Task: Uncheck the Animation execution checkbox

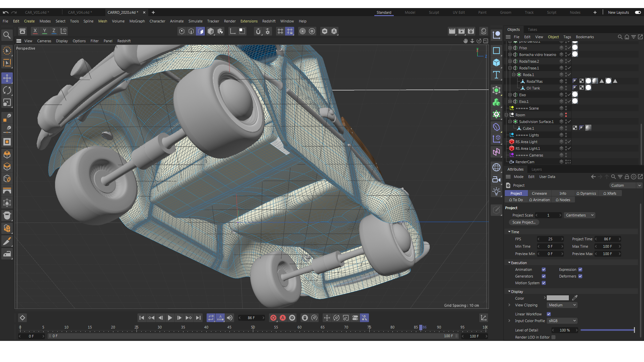Action: 544,269
